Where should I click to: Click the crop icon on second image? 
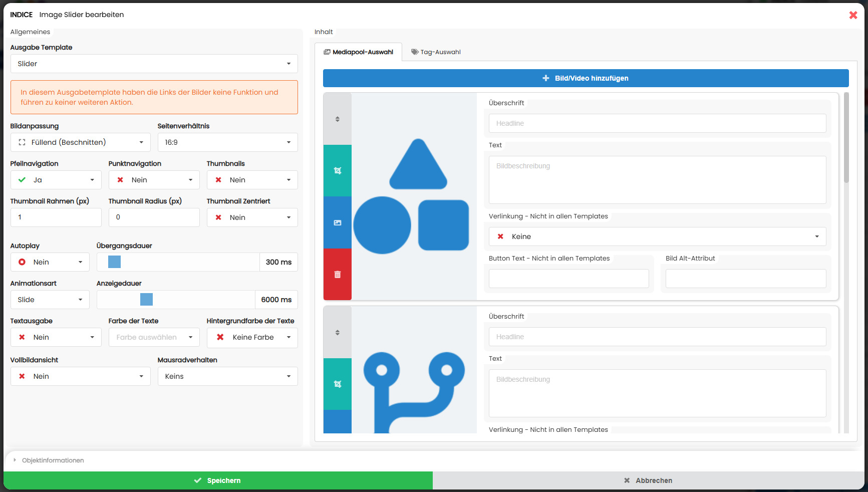pos(338,384)
